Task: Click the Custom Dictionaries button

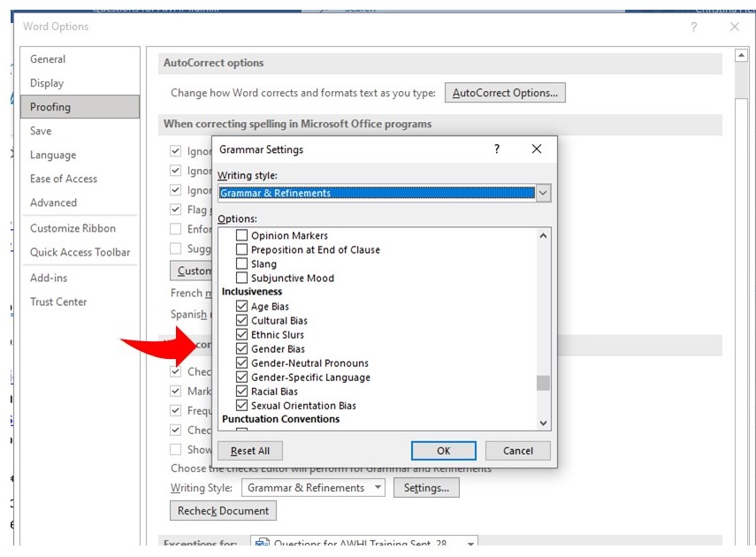Action: (191, 271)
